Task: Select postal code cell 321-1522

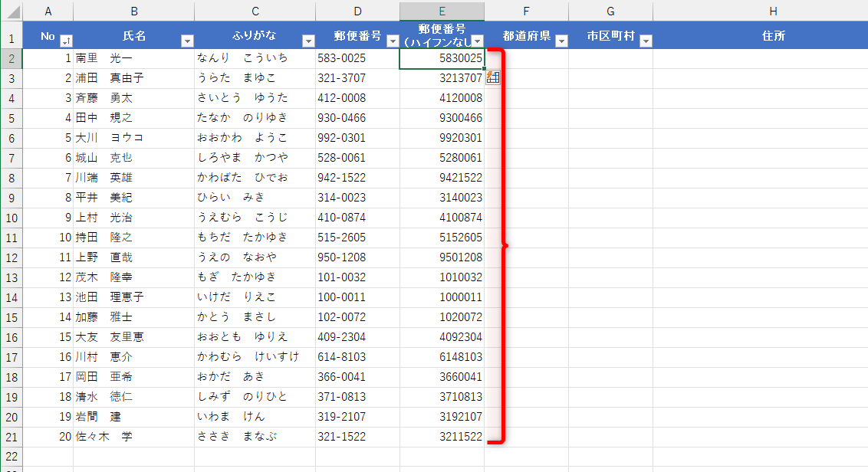Action: [x=357, y=437]
